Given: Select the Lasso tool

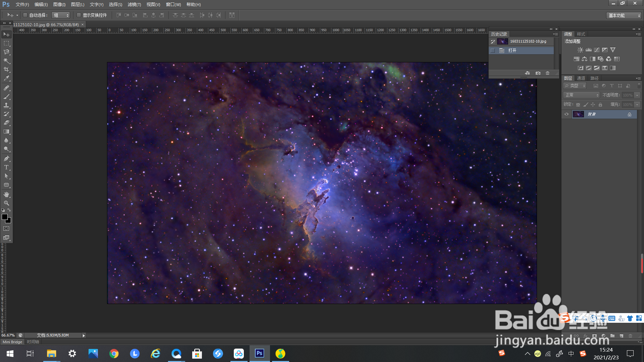Looking at the screenshot, I should 6,52.
